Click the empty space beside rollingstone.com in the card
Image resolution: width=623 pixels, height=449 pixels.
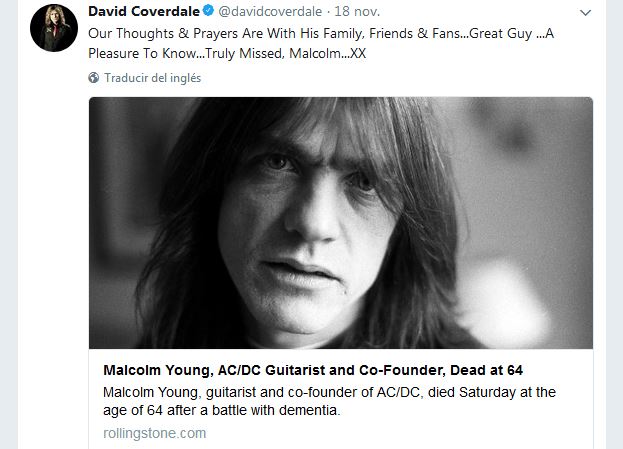pos(400,433)
